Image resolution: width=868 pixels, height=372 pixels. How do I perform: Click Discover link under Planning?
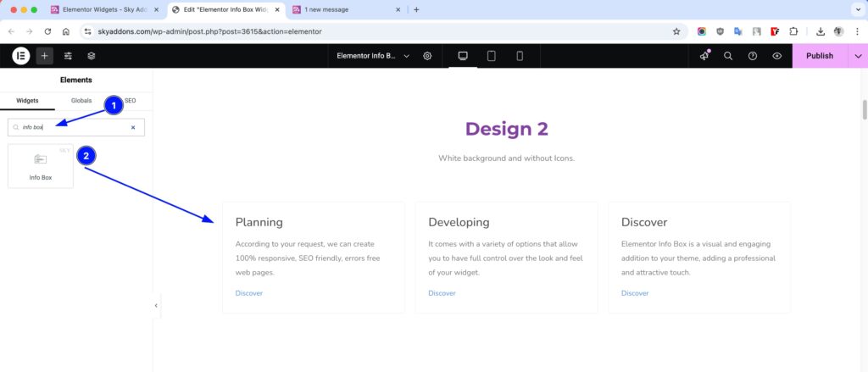click(249, 293)
